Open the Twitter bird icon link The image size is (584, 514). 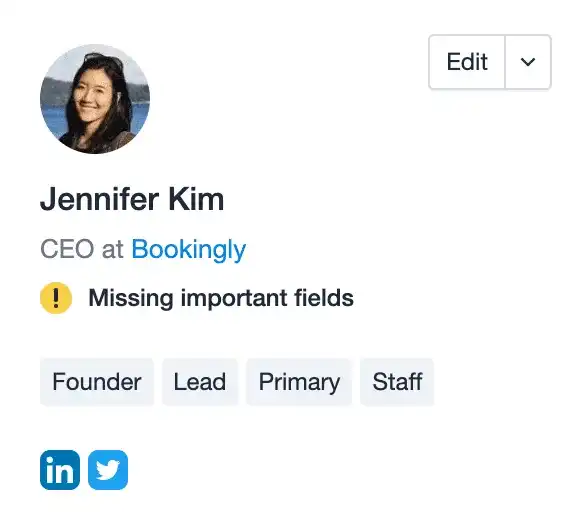pos(108,470)
